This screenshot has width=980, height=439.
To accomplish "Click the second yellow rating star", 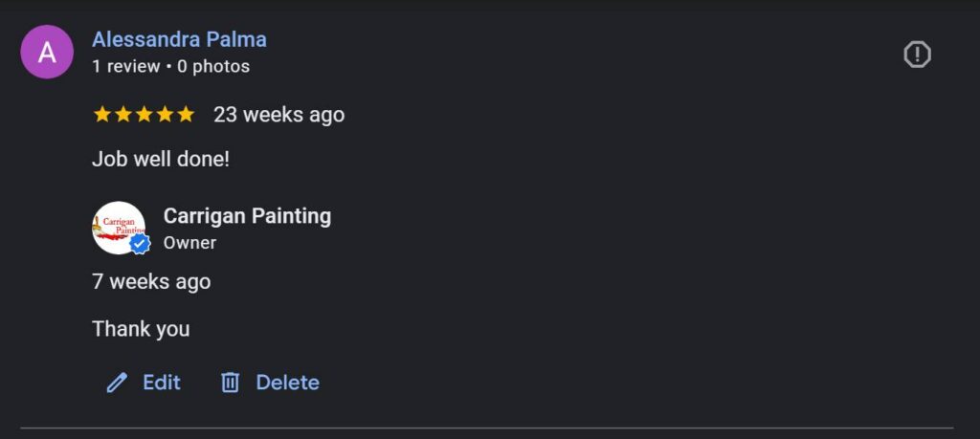I will pos(122,115).
